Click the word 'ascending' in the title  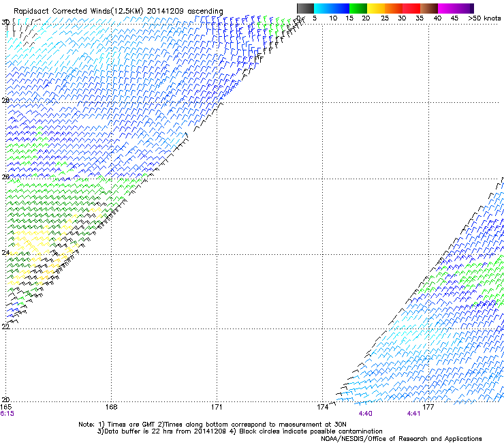206,12
